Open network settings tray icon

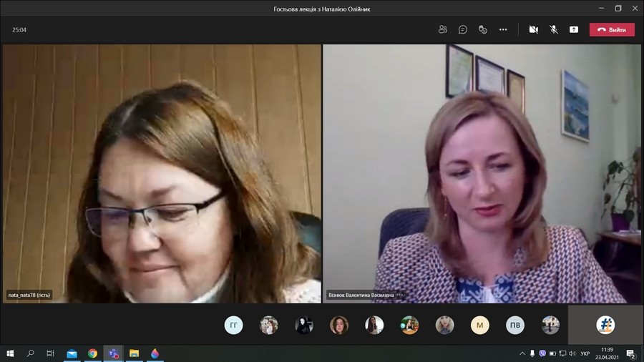tap(562, 353)
